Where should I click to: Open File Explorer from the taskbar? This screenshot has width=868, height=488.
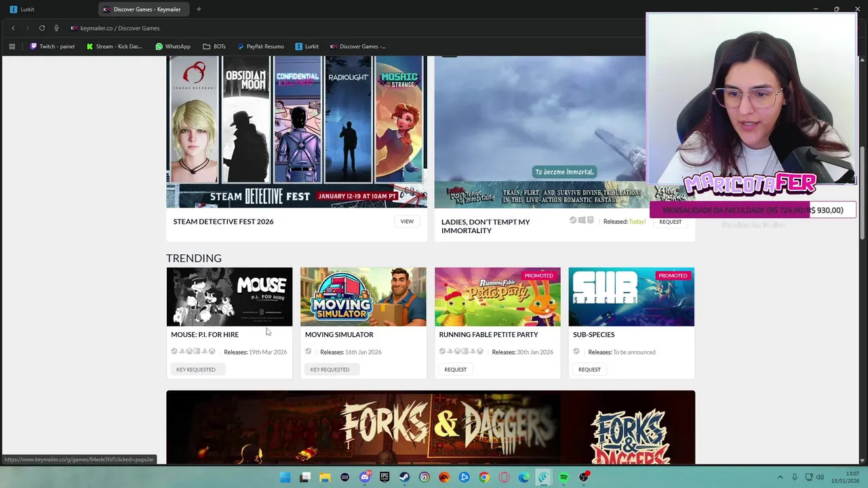[325, 477]
